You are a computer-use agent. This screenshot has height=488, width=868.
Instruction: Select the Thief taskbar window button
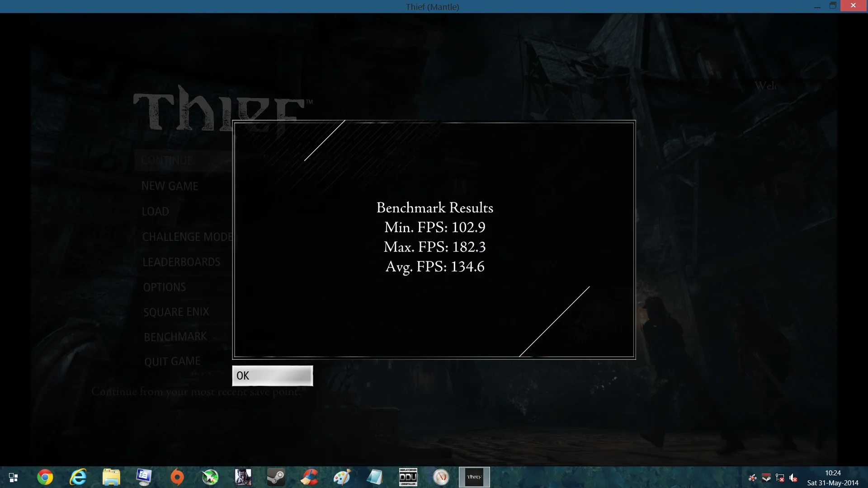pyautogui.click(x=474, y=477)
